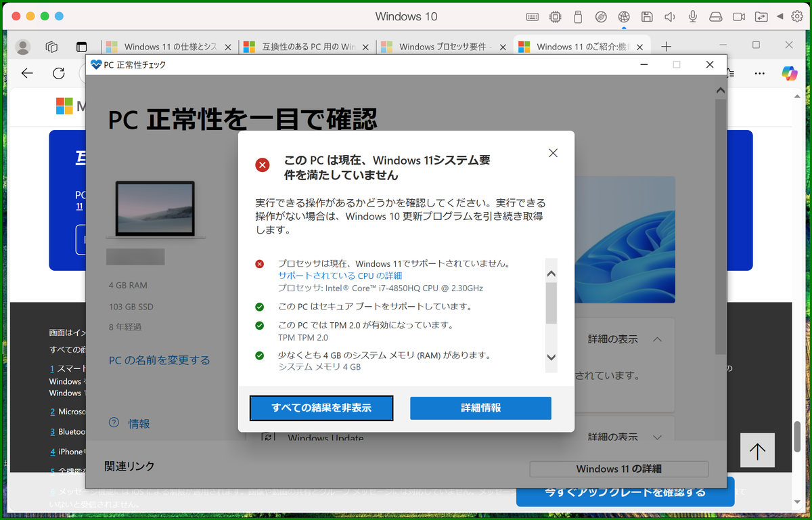Image resolution: width=812 pixels, height=520 pixels.
Task: Click the results list scrollbar thumb
Action: 551,303
